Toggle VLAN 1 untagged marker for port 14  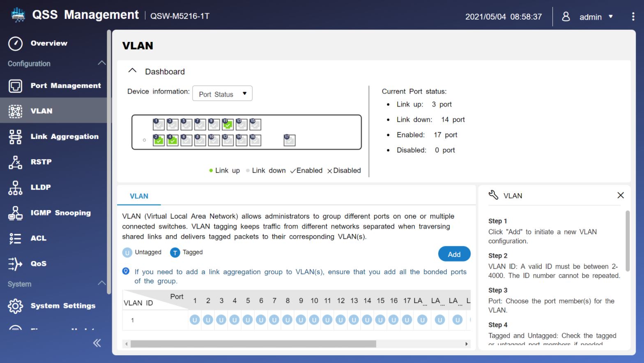click(367, 320)
